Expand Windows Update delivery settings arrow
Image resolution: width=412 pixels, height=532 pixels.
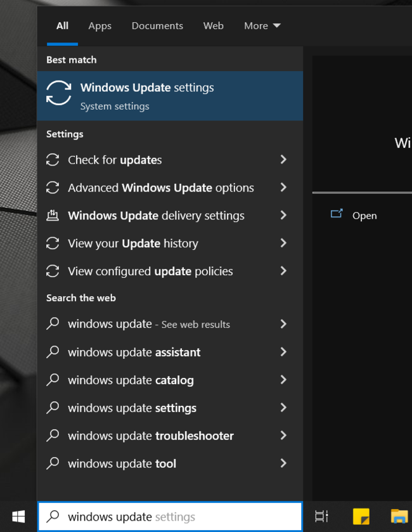point(283,215)
